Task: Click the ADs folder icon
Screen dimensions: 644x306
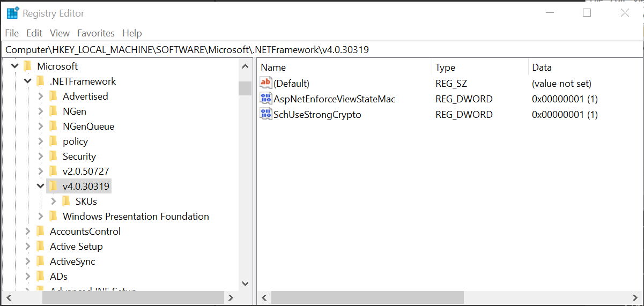Action: pos(41,277)
